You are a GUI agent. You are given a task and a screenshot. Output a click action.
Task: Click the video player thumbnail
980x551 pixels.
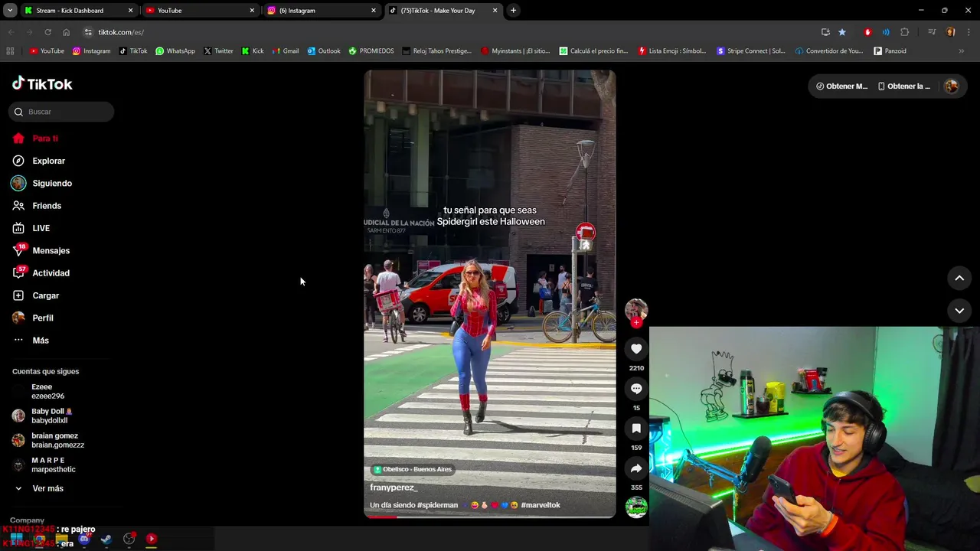pyautogui.click(x=490, y=294)
